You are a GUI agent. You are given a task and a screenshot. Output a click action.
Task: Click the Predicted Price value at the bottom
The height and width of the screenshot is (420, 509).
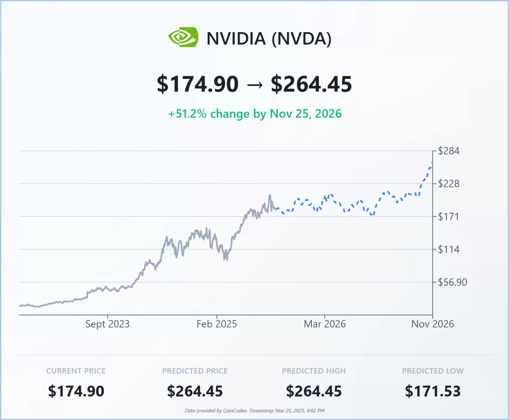point(195,391)
